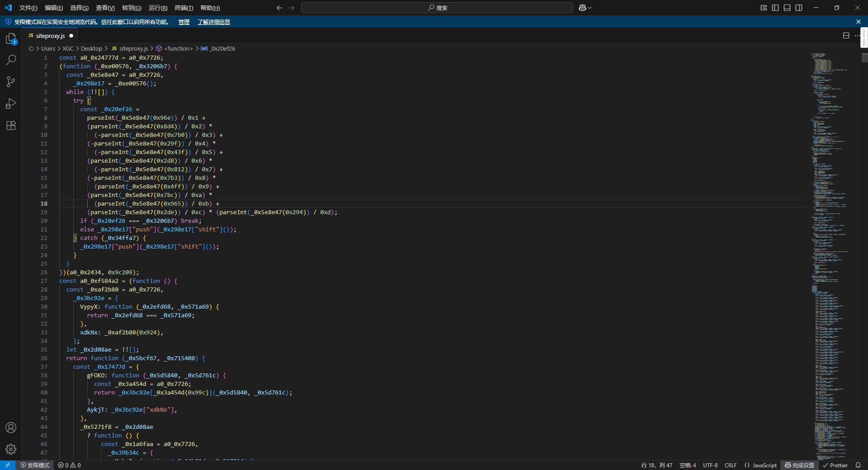Dismiss the restricted mode banner
Screen dimensions: 868x470
[x=859, y=22]
